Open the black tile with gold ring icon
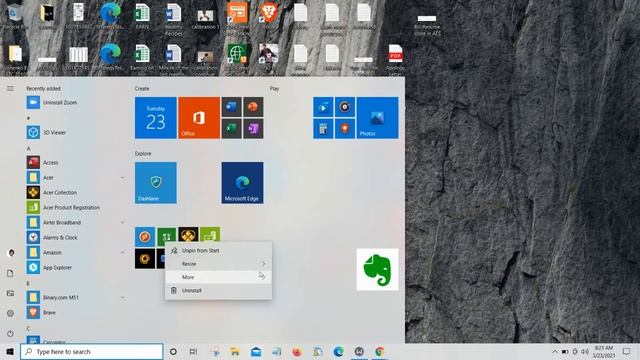This screenshot has width=640, height=360. 145,258
